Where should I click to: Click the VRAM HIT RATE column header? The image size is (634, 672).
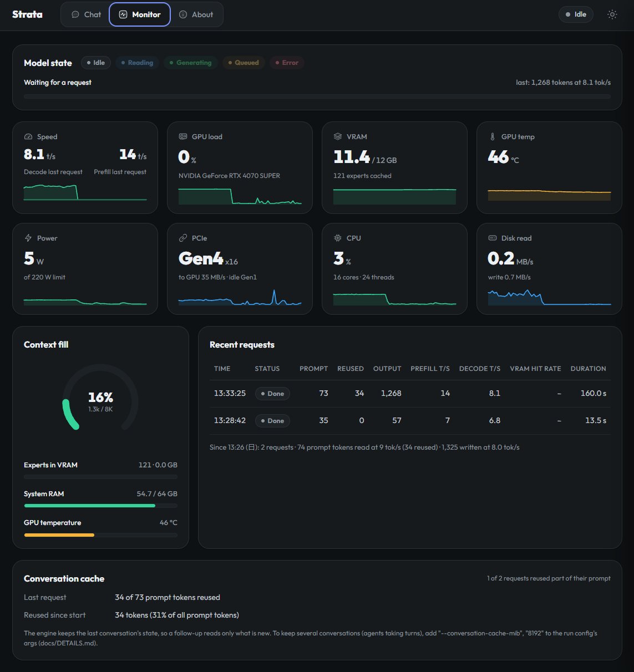tap(535, 369)
